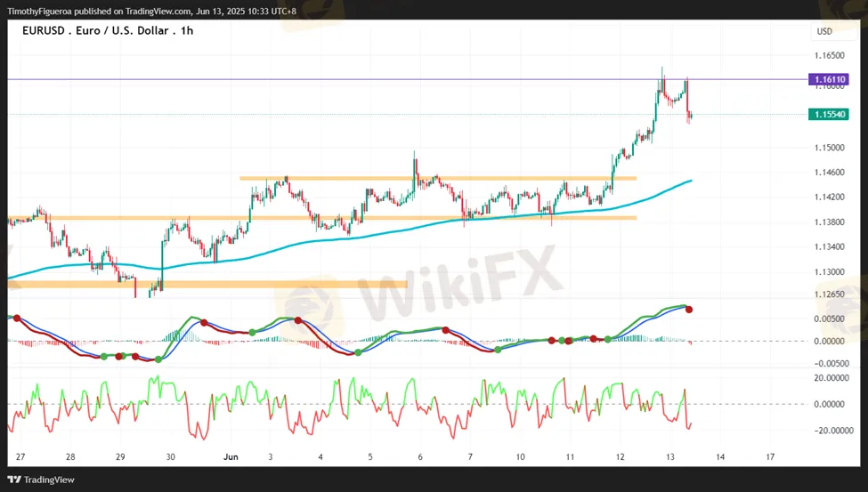Click the rightmost red MACD crossover dot

pyautogui.click(x=689, y=310)
